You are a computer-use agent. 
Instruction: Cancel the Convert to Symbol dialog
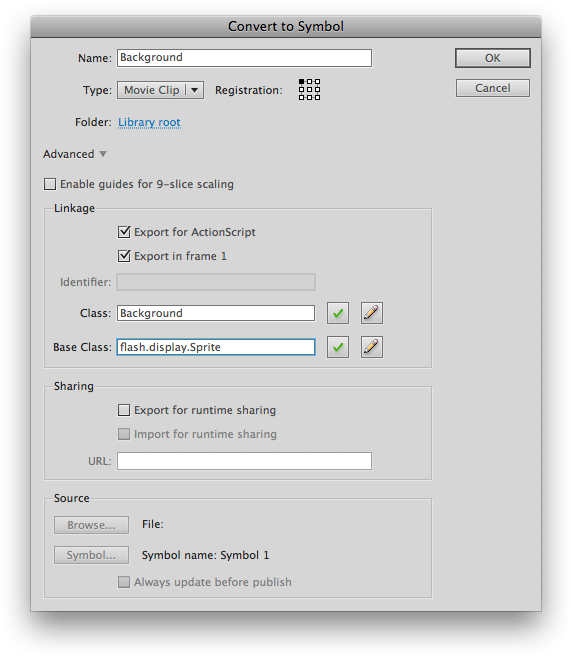tap(493, 88)
